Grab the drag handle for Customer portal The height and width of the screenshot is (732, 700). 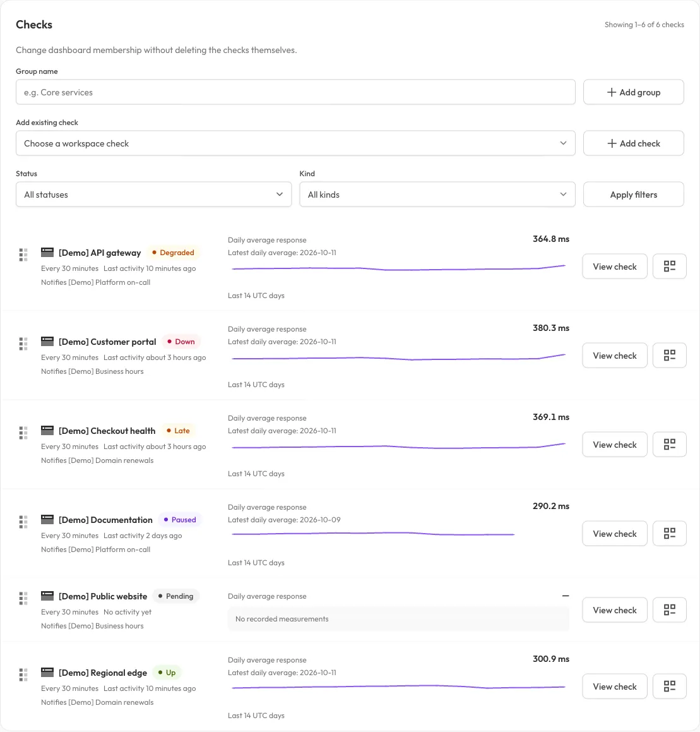coord(23,344)
